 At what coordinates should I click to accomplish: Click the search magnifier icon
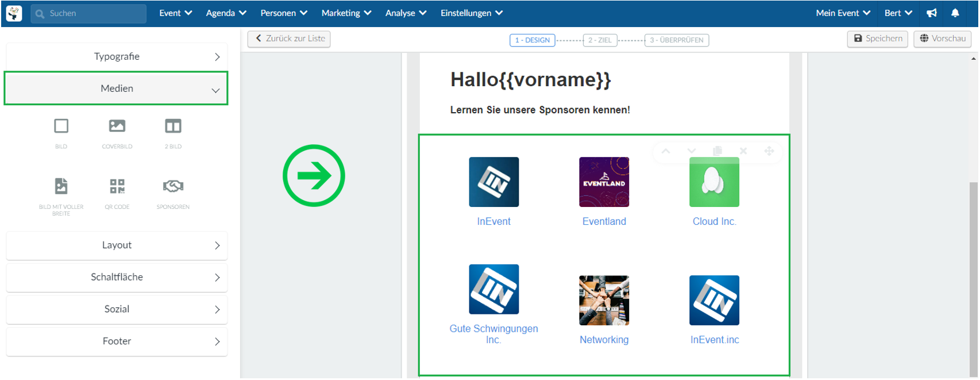(x=40, y=14)
